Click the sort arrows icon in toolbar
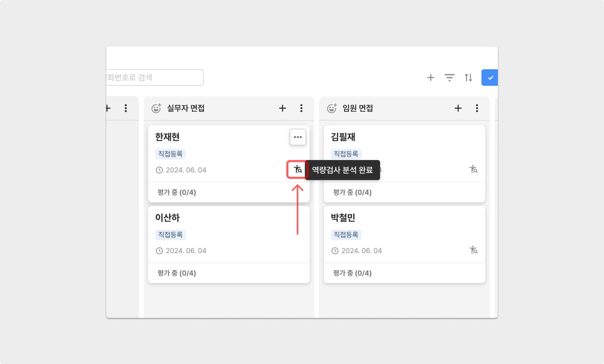 click(x=468, y=78)
